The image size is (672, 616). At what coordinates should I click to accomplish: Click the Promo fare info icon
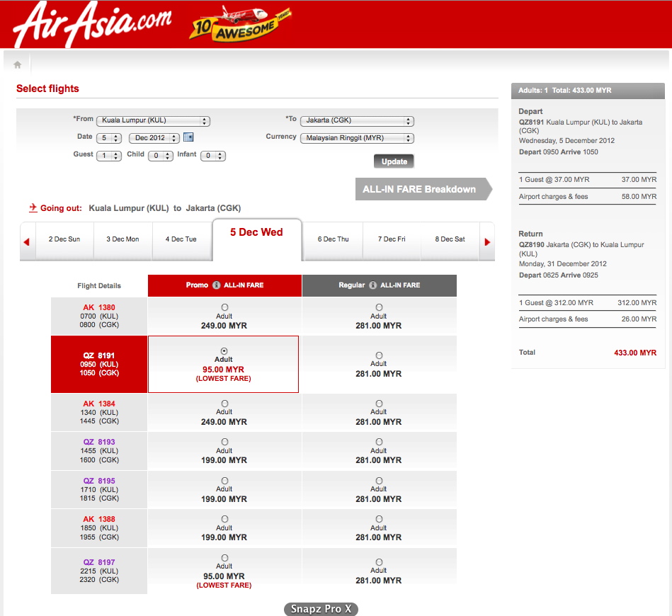pos(217,285)
